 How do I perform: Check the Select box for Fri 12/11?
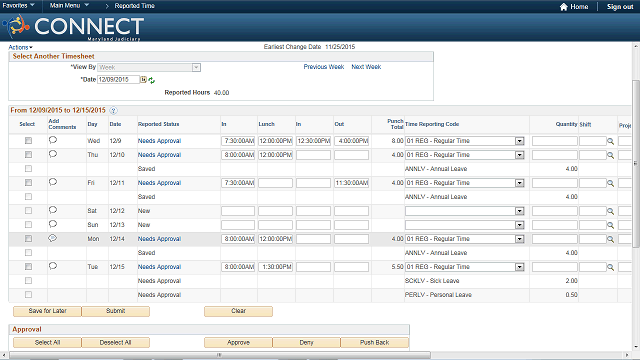click(28, 183)
